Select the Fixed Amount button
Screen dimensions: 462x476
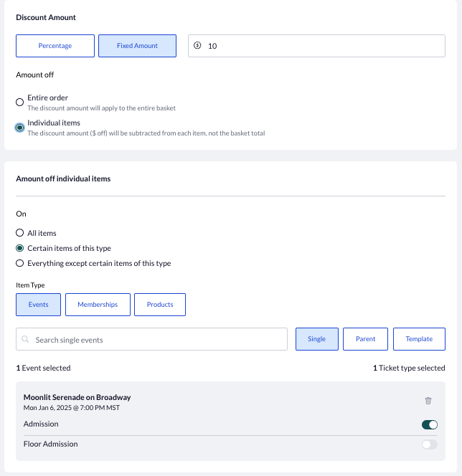click(137, 46)
